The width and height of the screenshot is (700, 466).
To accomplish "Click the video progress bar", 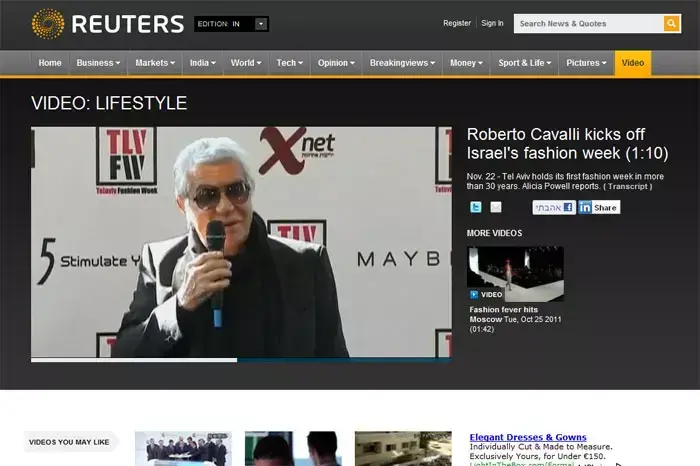I will pos(241,360).
